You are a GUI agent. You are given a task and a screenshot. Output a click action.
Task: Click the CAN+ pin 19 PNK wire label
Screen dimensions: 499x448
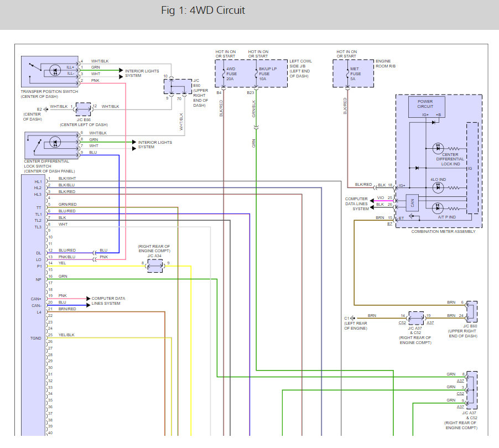click(62, 296)
